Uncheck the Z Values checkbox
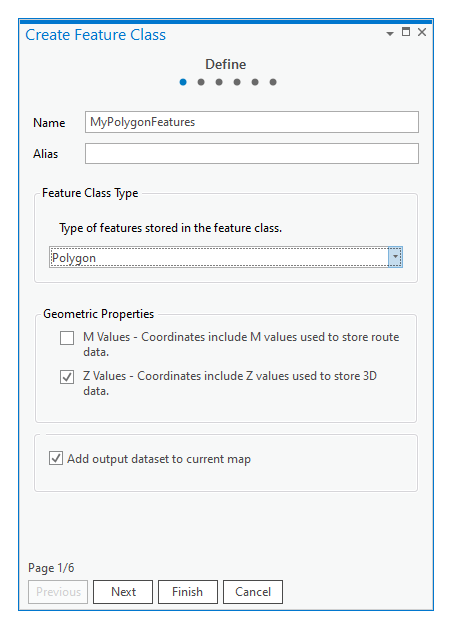 pyautogui.click(x=67, y=377)
